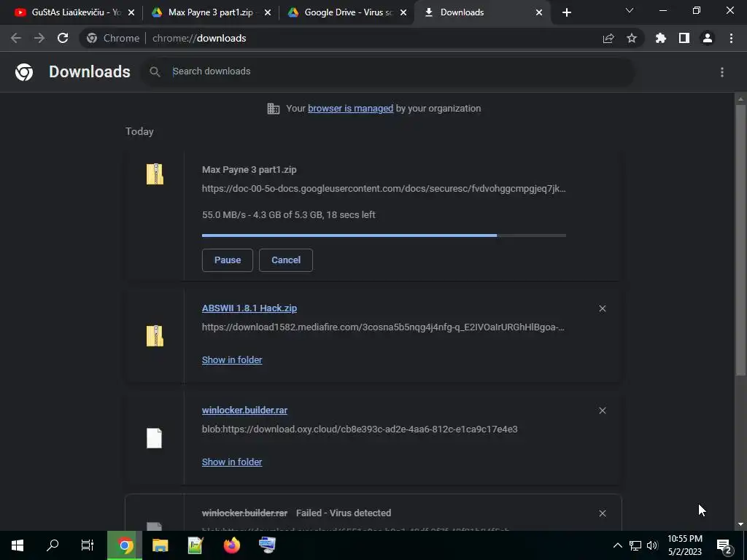Viewport: 747px width, 560px height.
Task: Show winlocker.builder.rar in folder
Action: click(231, 462)
